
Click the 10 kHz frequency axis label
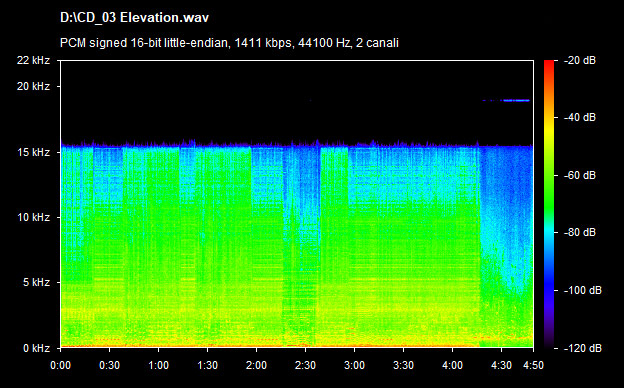tap(33, 217)
